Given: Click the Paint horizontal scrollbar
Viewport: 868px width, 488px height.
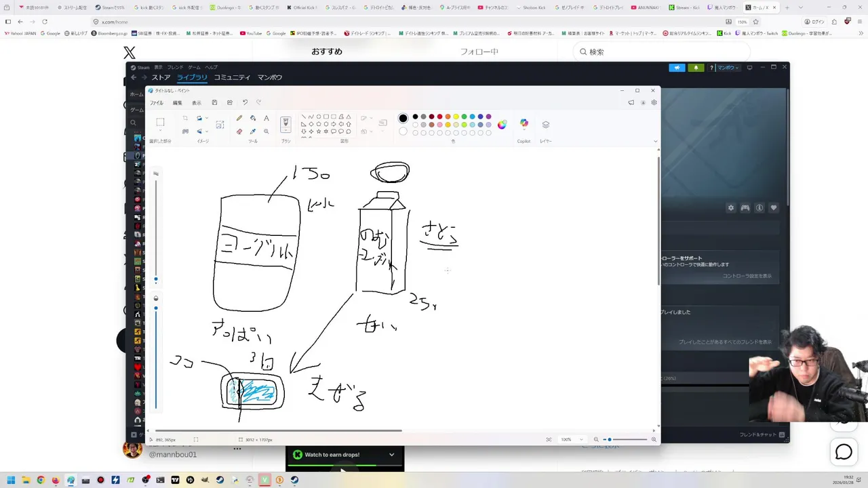Looking at the screenshot, I should pyautogui.click(x=278, y=430).
